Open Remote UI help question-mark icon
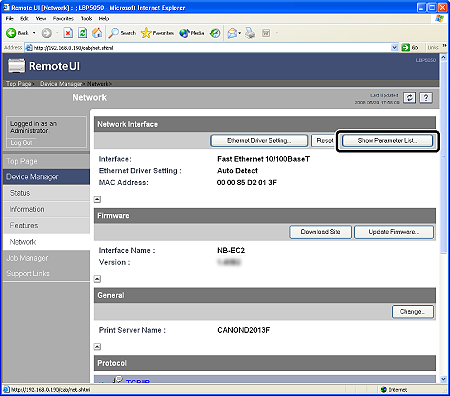The image size is (450, 396). [x=426, y=98]
